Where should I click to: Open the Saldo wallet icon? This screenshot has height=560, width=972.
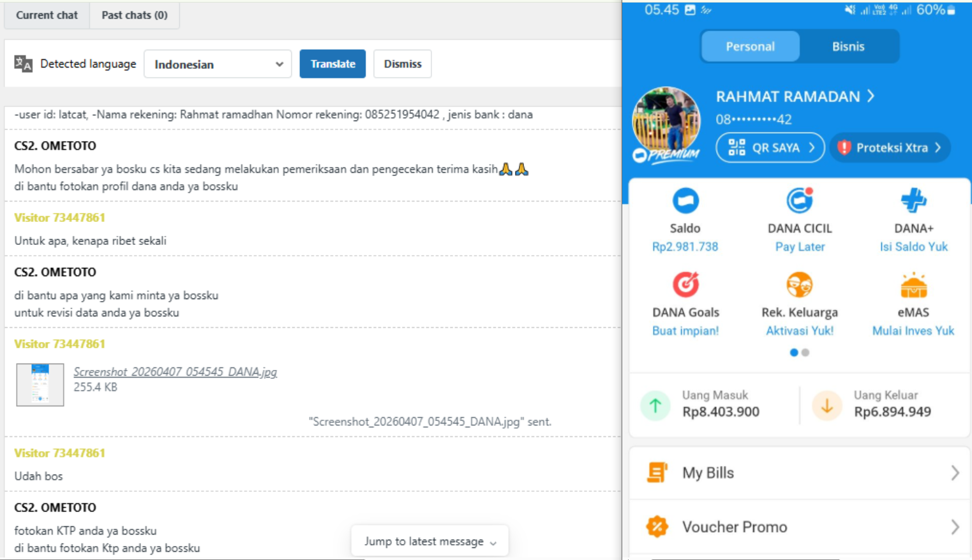[x=685, y=201]
